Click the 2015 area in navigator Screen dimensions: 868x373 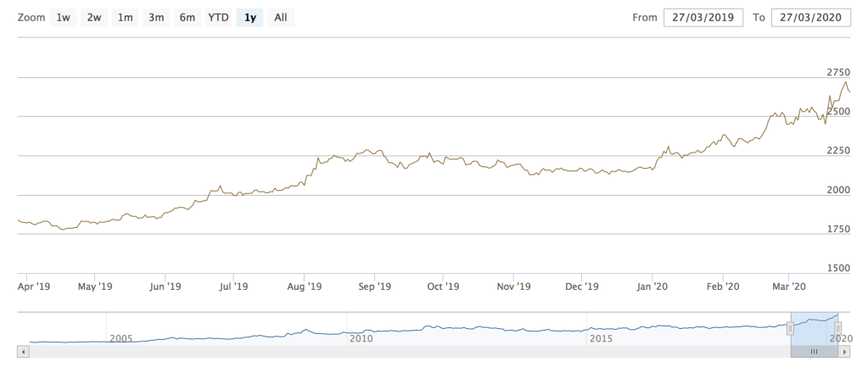click(601, 337)
